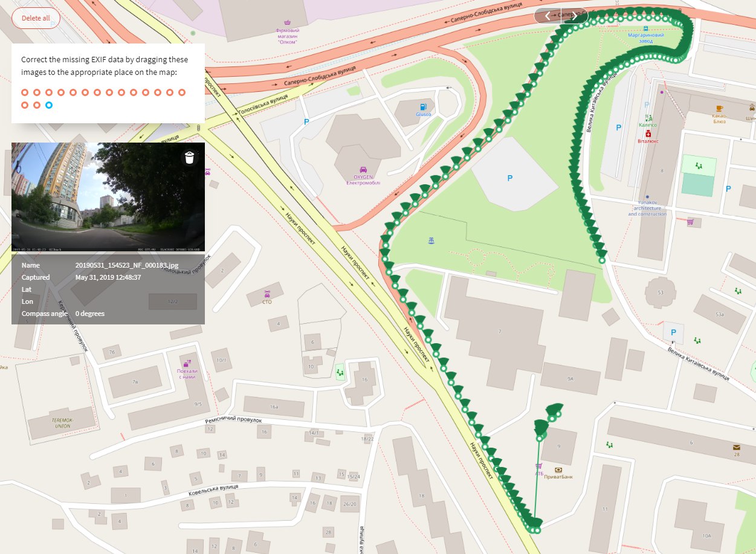Viewport: 756px width, 554px height.
Task: Select the blue highlighted image dot
Action: (x=49, y=105)
